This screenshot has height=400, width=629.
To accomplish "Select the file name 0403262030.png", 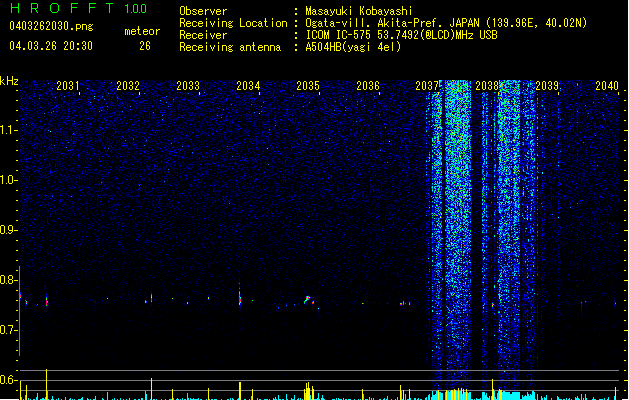I will [51, 26].
